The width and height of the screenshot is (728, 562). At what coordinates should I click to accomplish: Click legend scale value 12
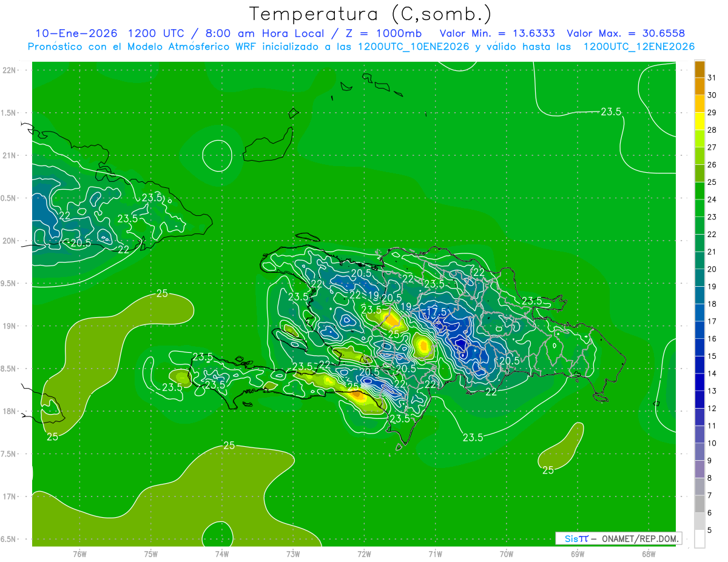point(712,409)
